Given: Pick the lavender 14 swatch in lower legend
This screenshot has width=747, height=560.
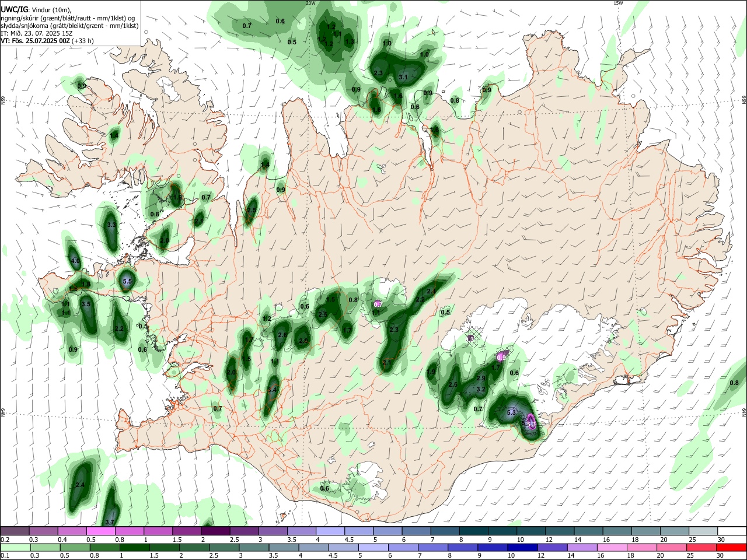Looking at the screenshot, I should point(582,547).
